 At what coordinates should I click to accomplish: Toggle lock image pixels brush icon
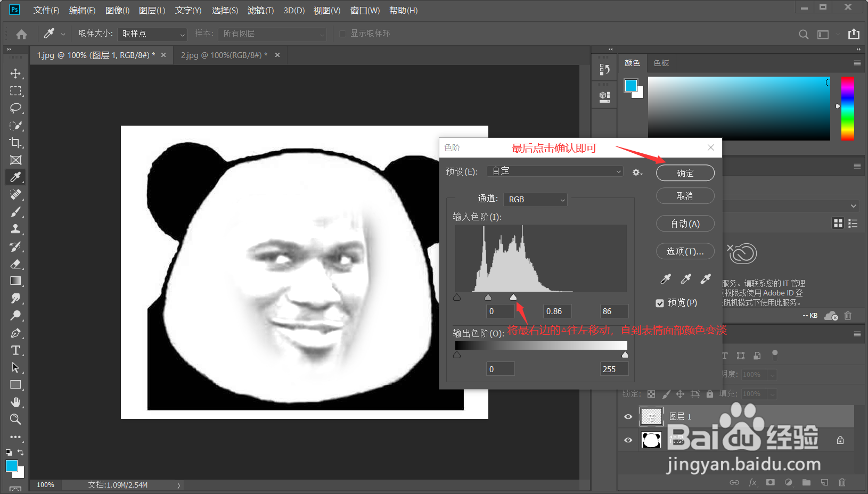666,394
